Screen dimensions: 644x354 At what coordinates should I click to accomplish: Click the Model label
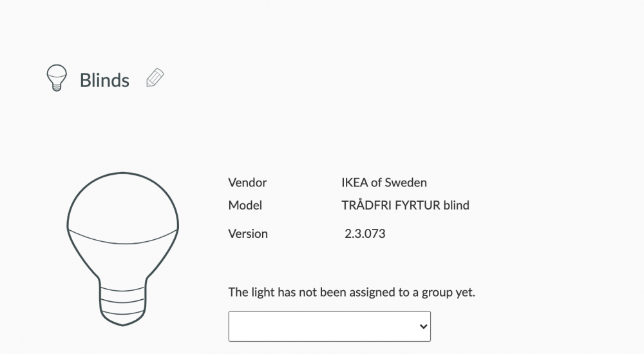pos(245,206)
